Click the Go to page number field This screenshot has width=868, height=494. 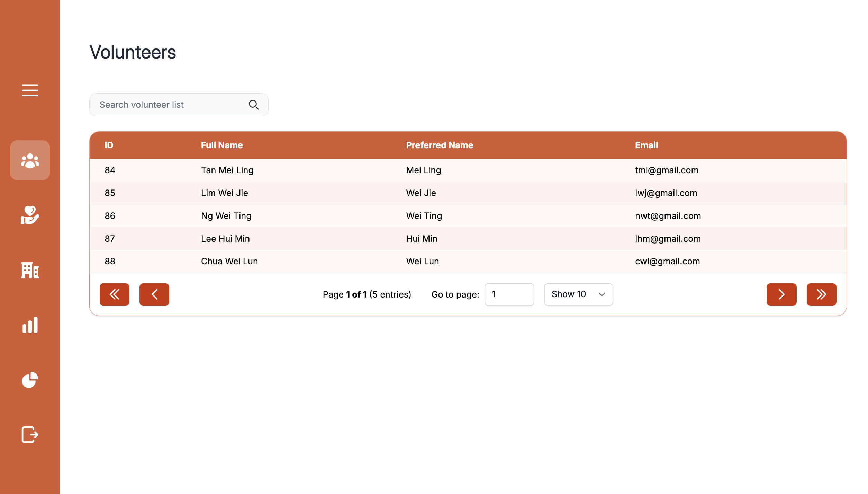tap(509, 294)
